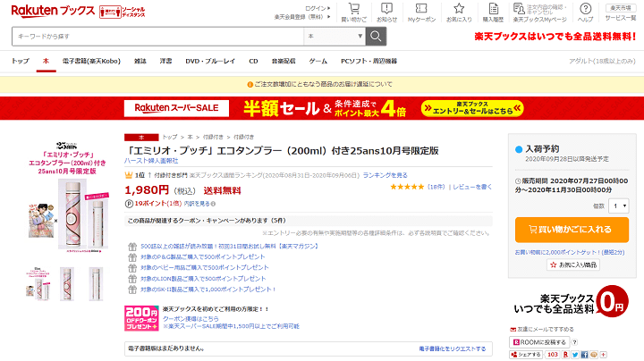Switch to the ゲーム tab

coord(318,61)
